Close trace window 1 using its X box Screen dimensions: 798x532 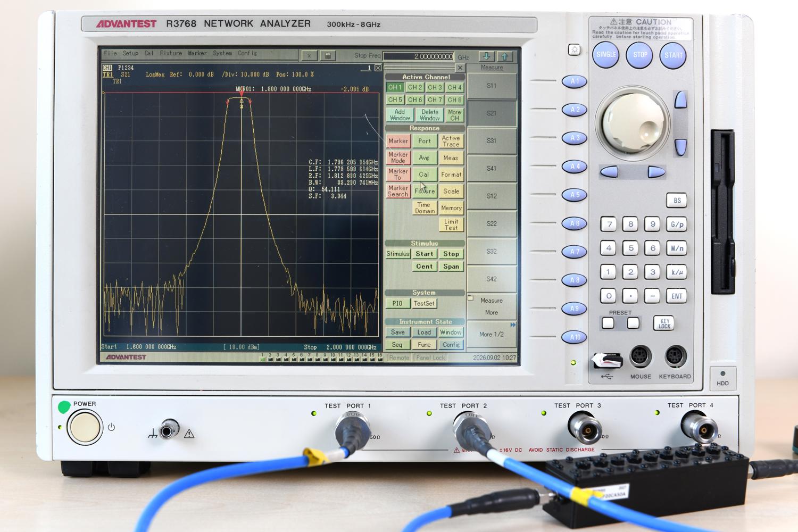(378, 68)
